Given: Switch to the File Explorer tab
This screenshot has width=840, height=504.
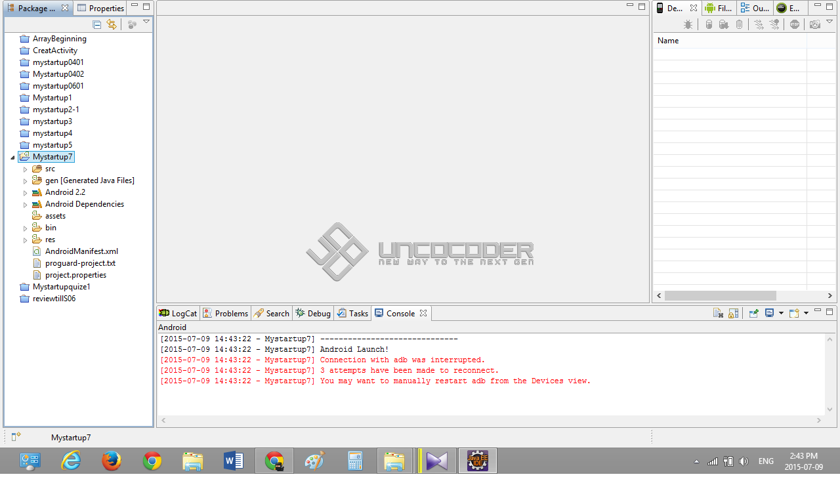Looking at the screenshot, I should point(719,8).
